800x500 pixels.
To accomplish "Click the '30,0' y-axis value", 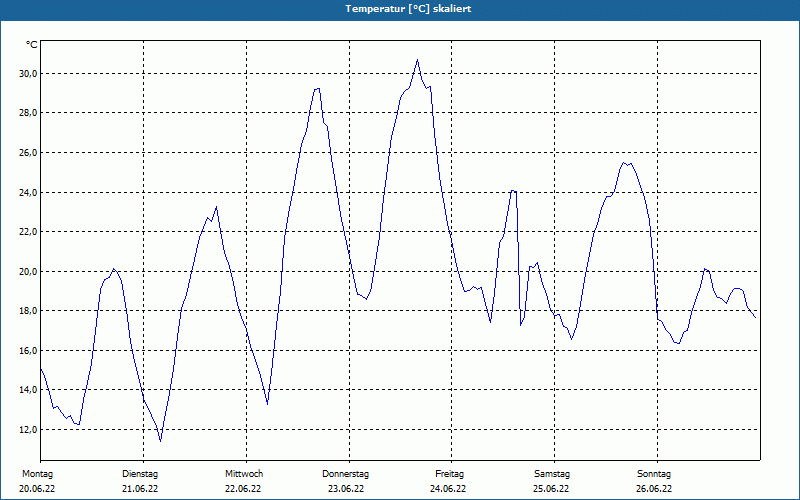I will click(x=28, y=73).
